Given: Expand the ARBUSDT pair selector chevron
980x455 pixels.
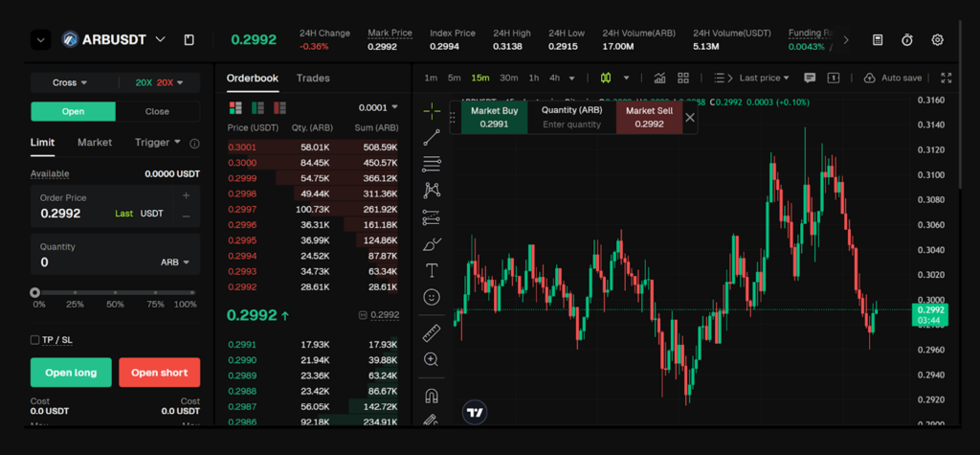Looking at the screenshot, I should click(161, 39).
